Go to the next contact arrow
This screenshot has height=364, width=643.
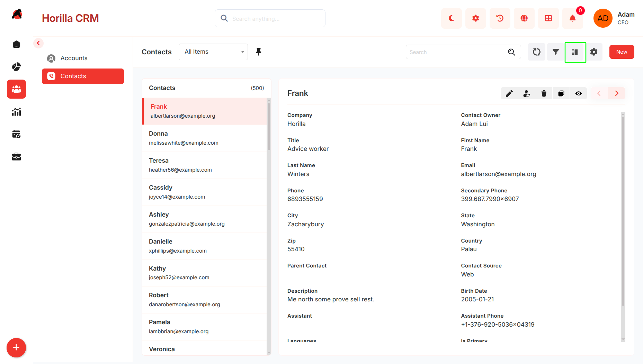point(617,93)
